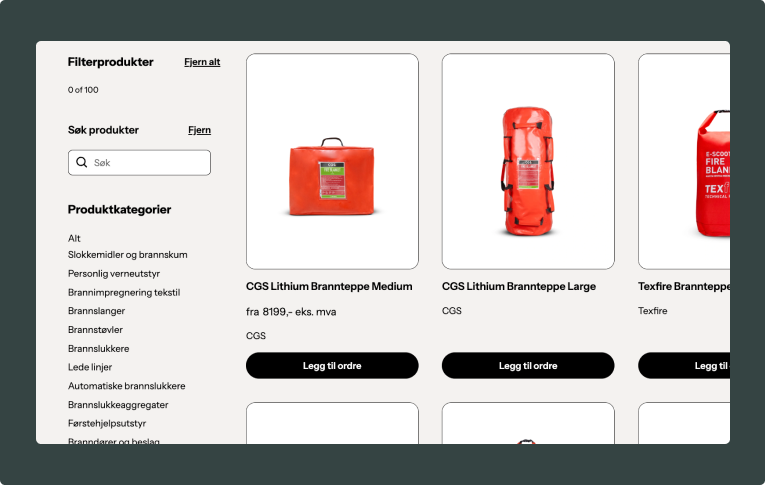Add CGS Brannteppe Medium to order

click(x=332, y=365)
